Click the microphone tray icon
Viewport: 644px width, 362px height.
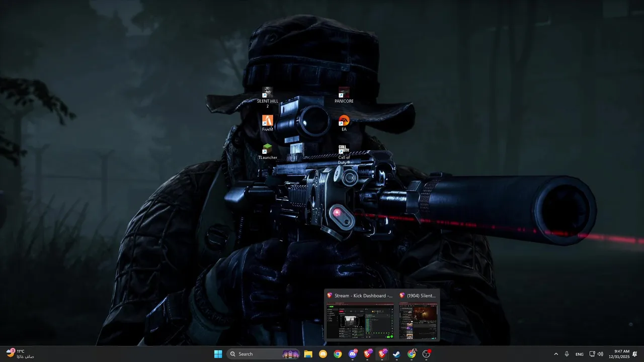(567, 354)
